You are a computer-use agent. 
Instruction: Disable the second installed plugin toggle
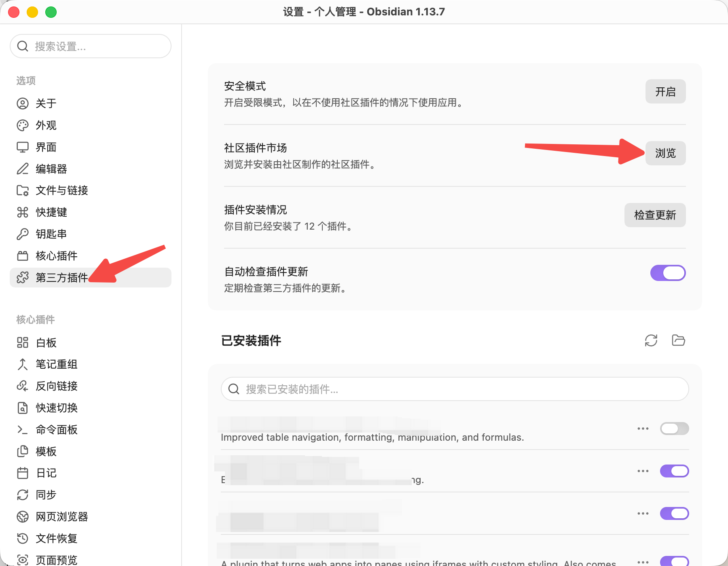coord(674,471)
